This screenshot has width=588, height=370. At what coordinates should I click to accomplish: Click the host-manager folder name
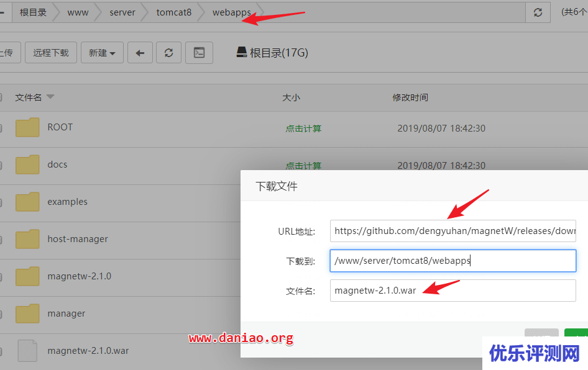pos(78,239)
